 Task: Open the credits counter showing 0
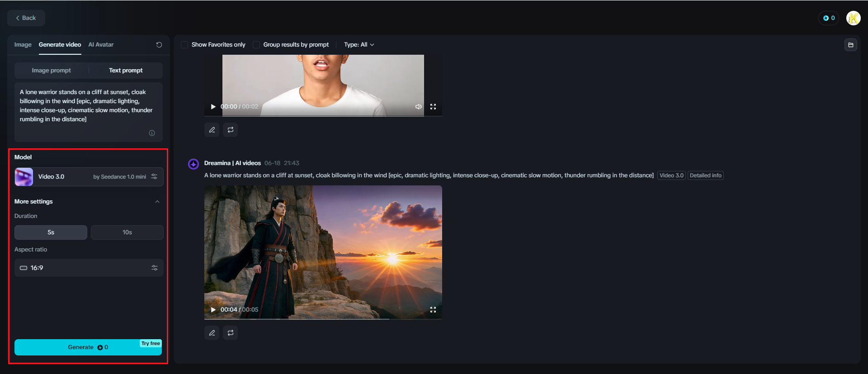[x=829, y=18]
